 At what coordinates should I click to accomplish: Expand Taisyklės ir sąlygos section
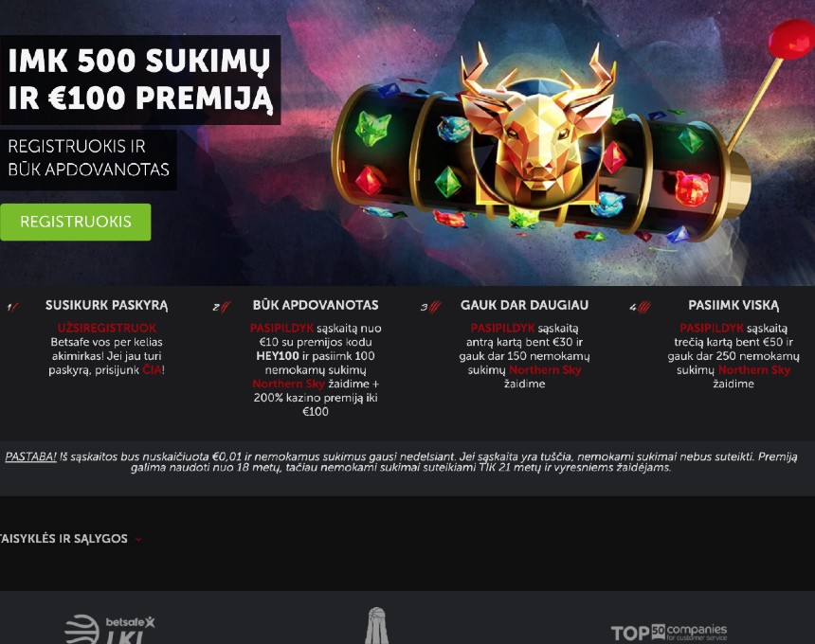point(64,539)
